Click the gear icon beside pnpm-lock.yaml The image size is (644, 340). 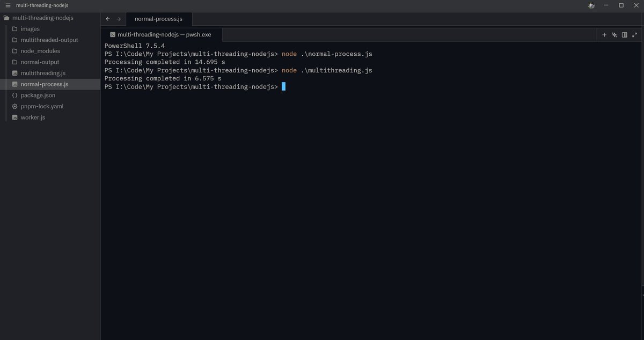[x=15, y=106]
